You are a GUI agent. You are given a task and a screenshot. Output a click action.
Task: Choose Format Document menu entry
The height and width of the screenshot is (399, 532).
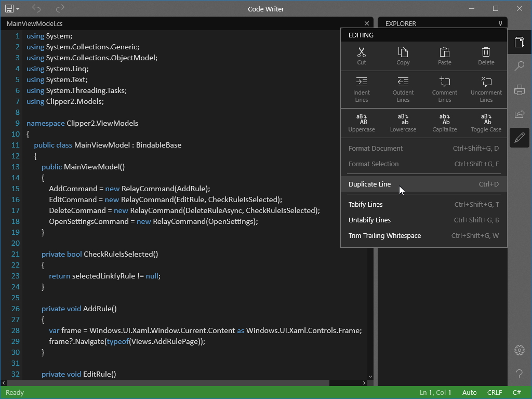(x=424, y=148)
